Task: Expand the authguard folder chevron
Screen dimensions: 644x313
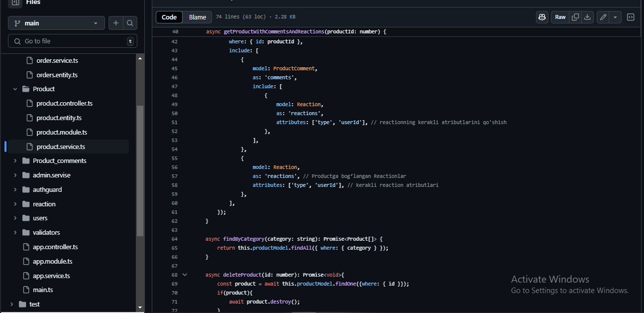Action: [15, 190]
